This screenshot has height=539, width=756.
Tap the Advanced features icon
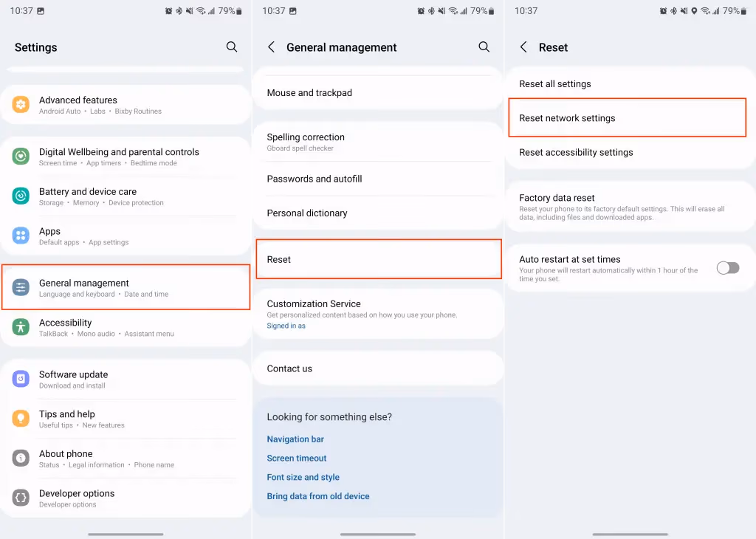(20, 104)
